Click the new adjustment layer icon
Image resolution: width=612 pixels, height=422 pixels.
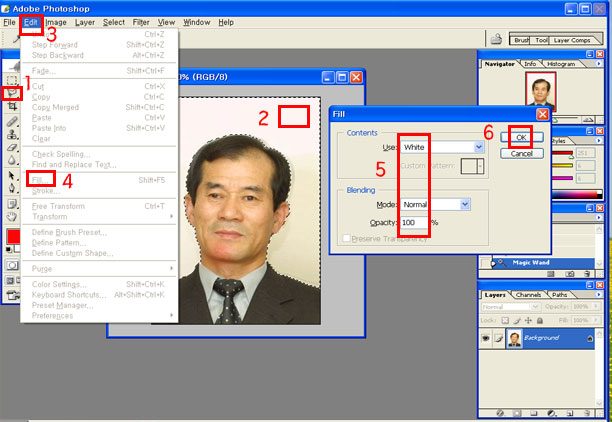point(552,413)
